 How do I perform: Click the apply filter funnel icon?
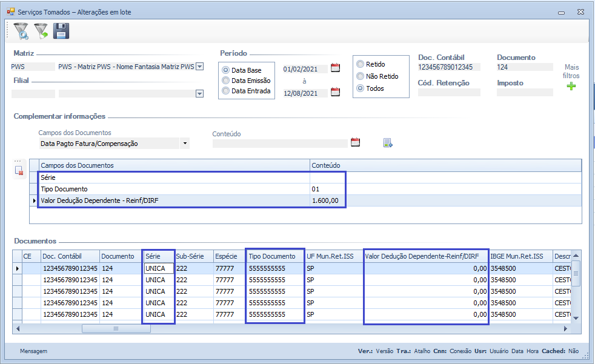41,31
